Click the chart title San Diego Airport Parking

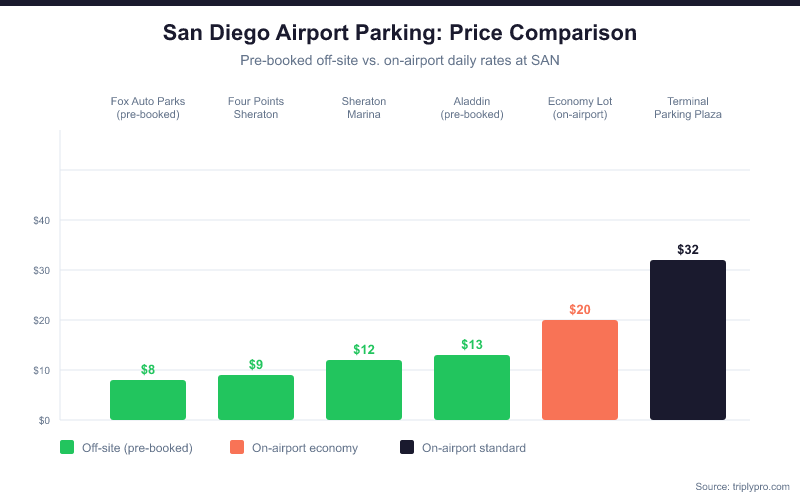(x=400, y=32)
